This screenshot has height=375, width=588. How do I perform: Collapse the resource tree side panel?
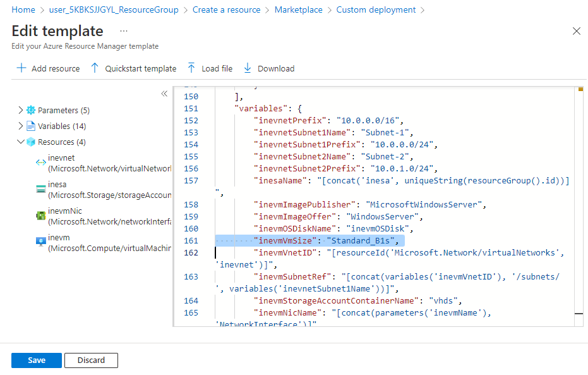[x=164, y=94]
